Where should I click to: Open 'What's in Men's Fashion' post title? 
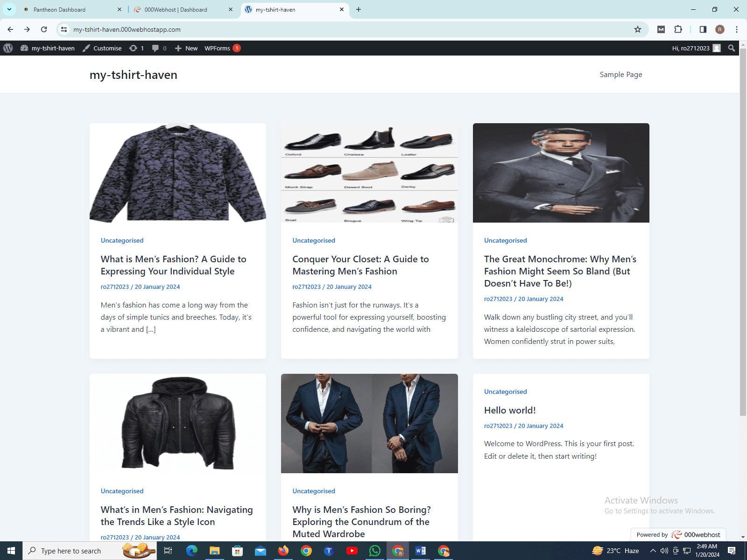pyautogui.click(x=176, y=516)
